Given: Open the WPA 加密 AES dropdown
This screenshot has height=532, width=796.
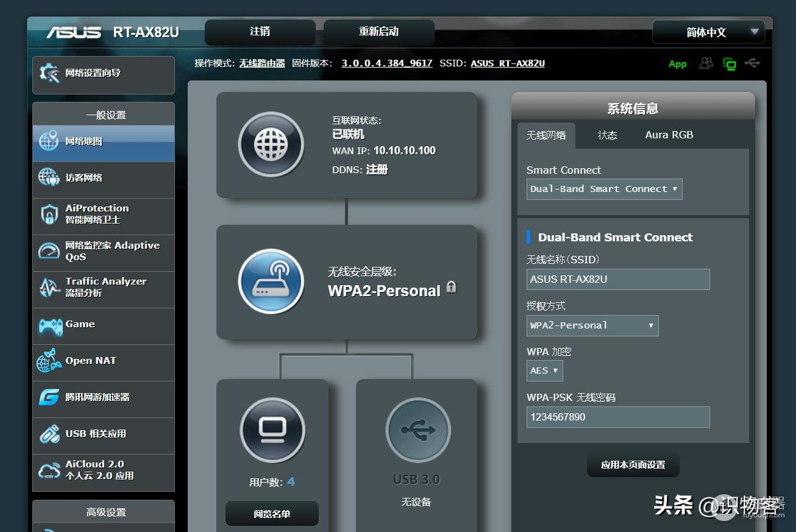Looking at the screenshot, I should (544, 371).
